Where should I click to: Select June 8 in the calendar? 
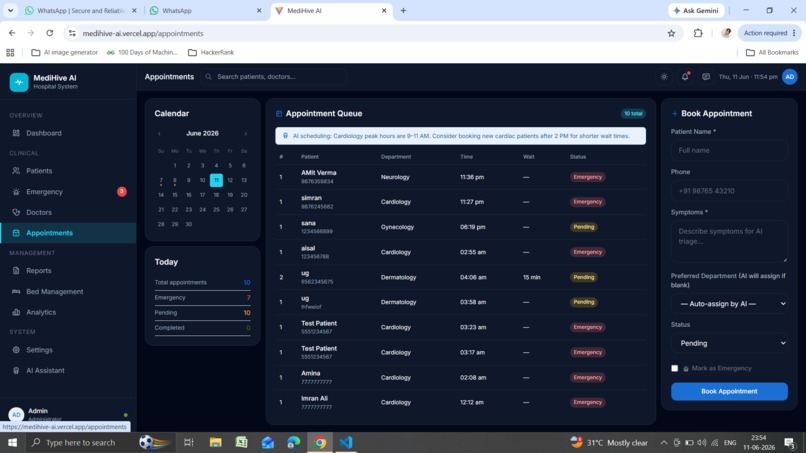[x=175, y=180]
